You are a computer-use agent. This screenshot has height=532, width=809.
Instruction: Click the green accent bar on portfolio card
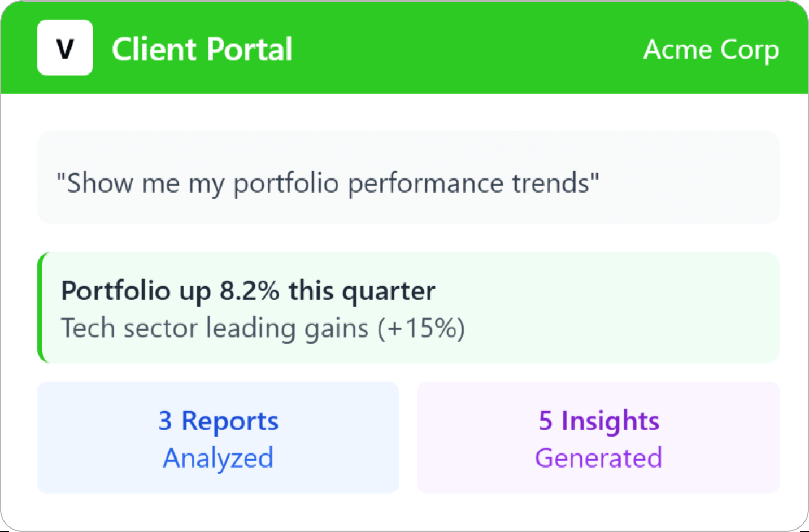click(x=41, y=307)
